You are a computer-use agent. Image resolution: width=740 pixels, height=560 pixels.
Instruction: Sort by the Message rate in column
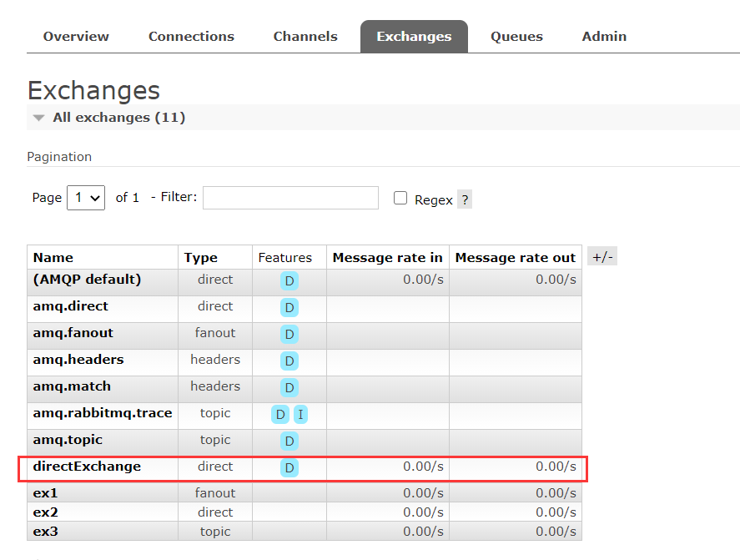(387, 257)
